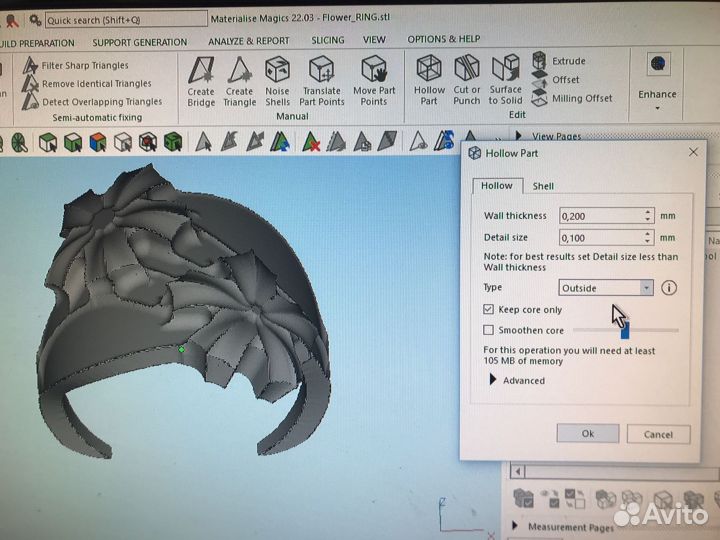Viewport: 720px width, 540px height.
Task: Select the Move Part Points tool
Action: click(x=374, y=81)
